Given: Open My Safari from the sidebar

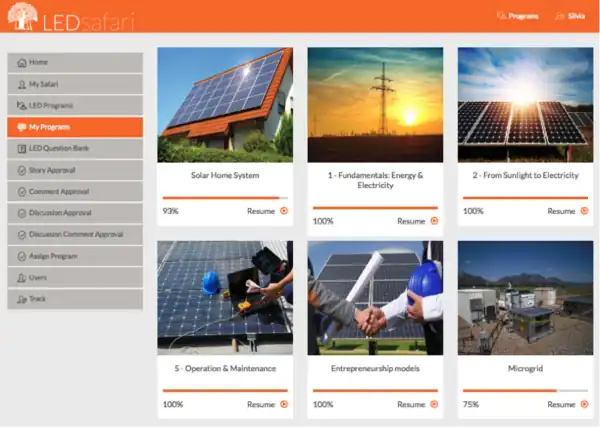Looking at the screenshot, I should (75, 84).
